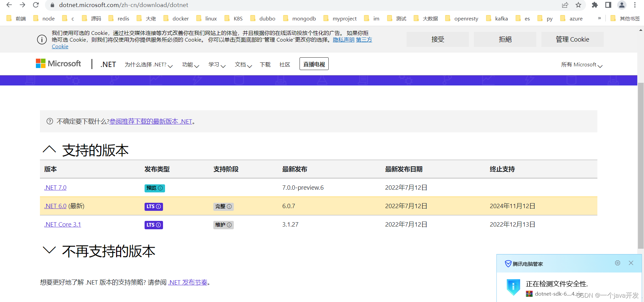Click info icon on .NET Core 3.1 LTS badge
Image resolution: width=644 pixels, height=302 pixels.
pyautogui.click(x=158, y=225)
